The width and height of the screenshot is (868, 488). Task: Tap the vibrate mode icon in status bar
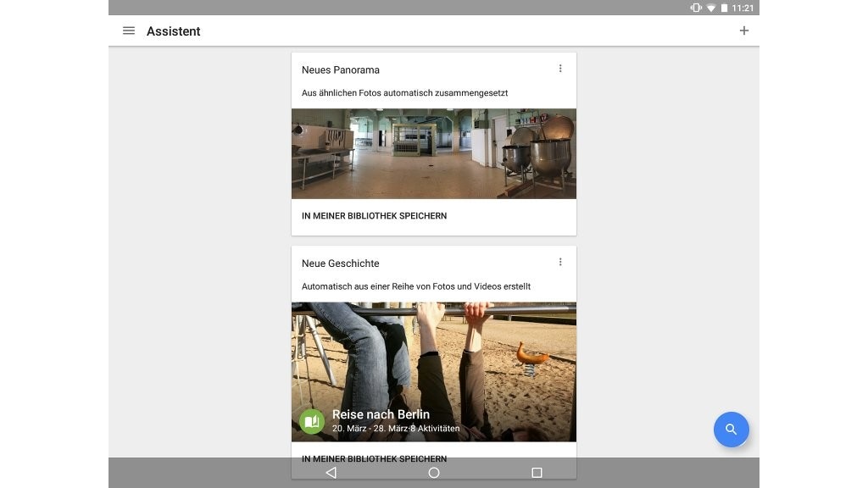coord(695,7)
